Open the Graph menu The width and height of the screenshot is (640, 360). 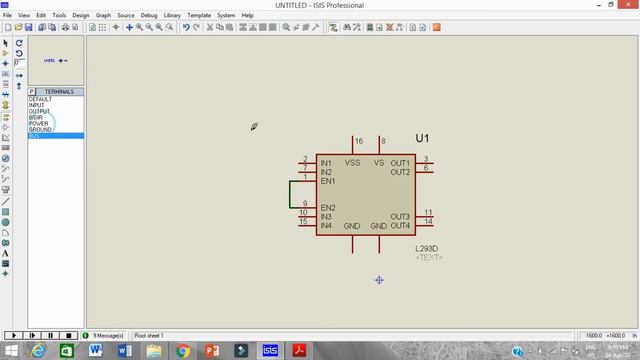[103, 15]
